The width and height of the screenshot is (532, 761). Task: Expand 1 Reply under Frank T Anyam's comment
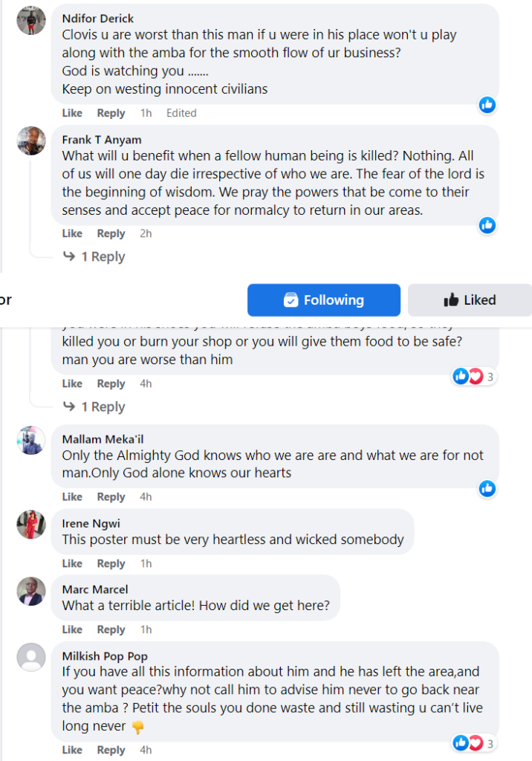click(94, 256)
